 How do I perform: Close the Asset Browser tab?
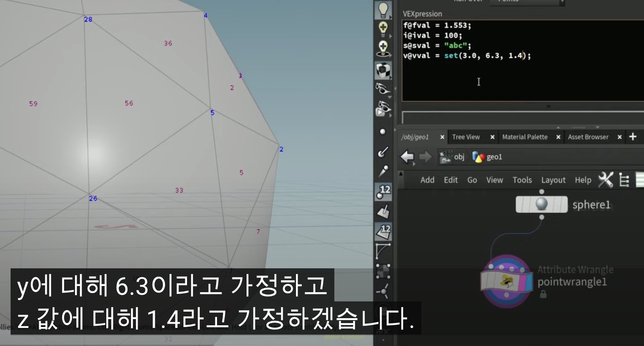(619, 137)
